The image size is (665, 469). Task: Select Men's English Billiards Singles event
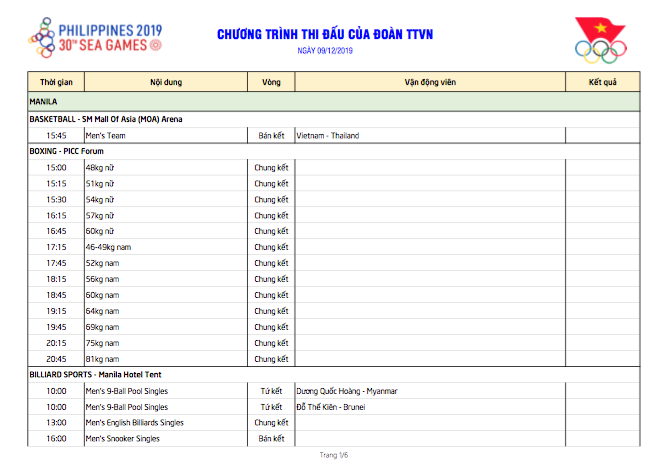point(166,423)
